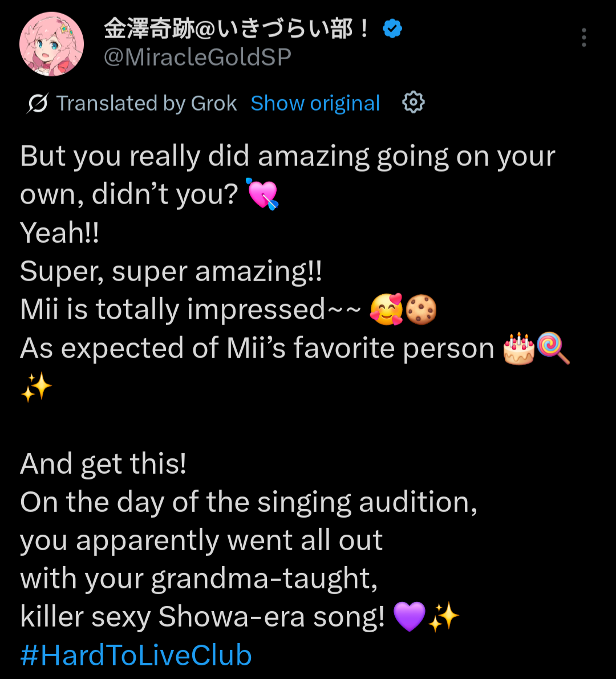Click the birthday cake emoji

pos(518,348)
